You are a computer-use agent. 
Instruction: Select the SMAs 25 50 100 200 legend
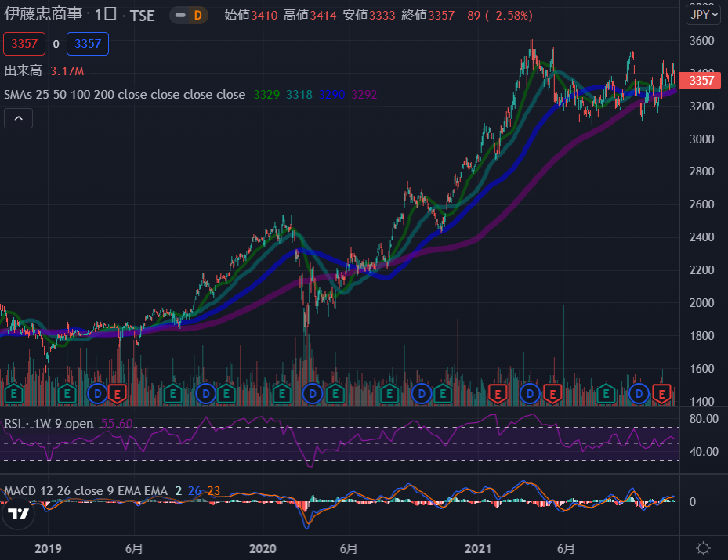[x=125, y=94]
